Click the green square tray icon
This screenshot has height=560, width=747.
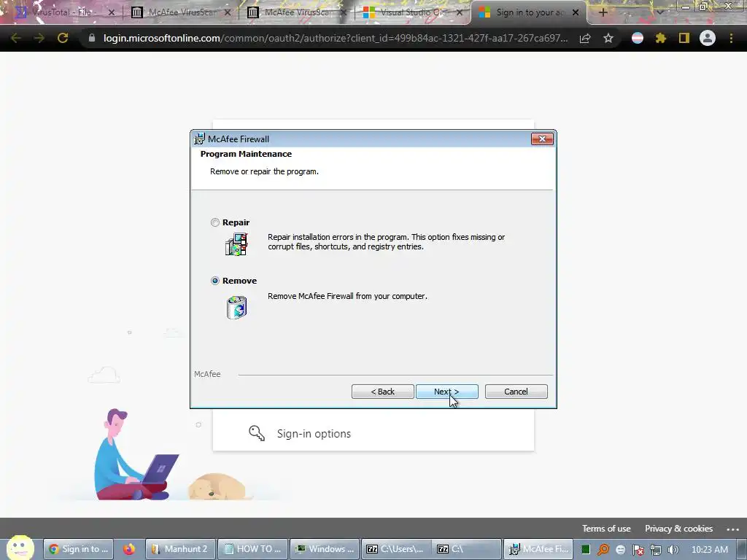pyautogui.click(x=586, y=550)
